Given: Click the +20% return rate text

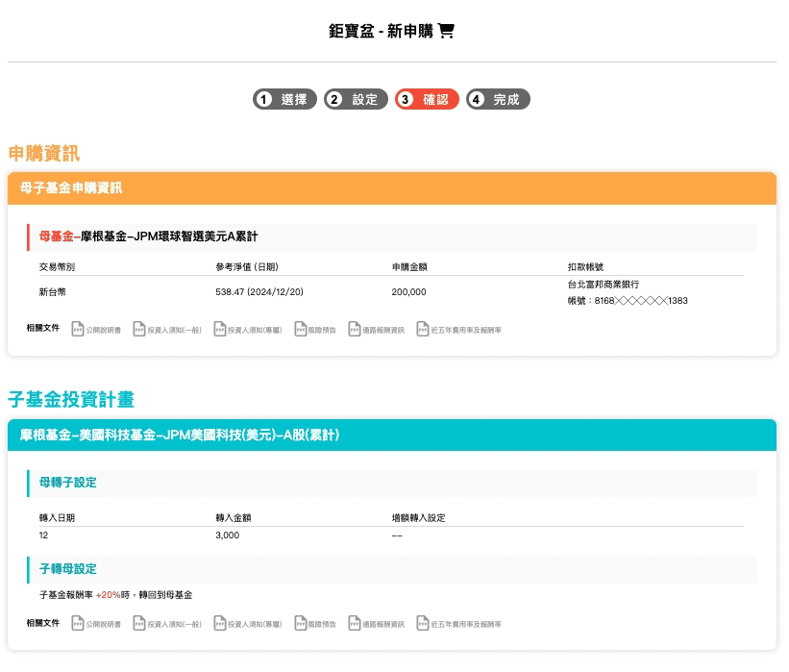Looking at the screenshot, I should [109, 595].
